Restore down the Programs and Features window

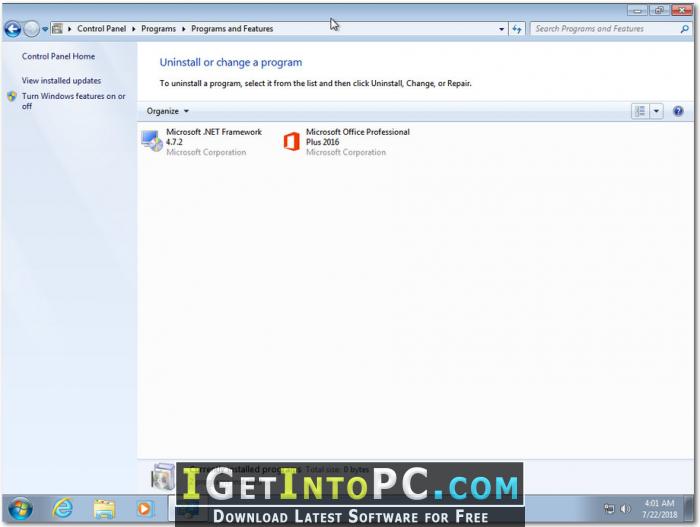[659, 10]
